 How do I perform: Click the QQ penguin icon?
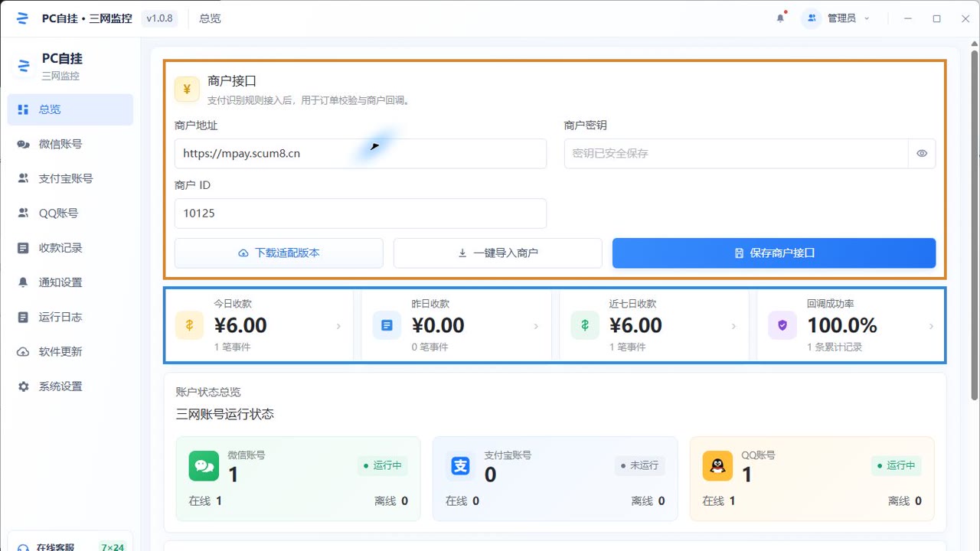[717, 466]
